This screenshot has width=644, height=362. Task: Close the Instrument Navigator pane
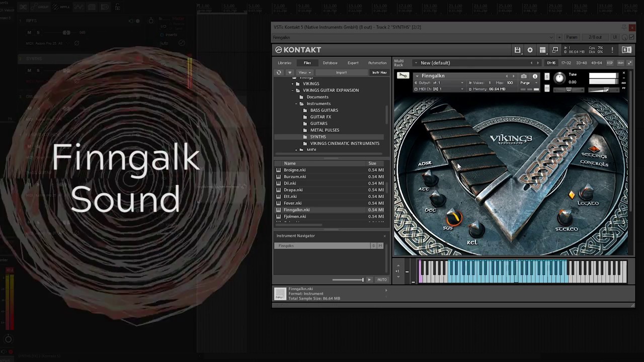(385, 236)
